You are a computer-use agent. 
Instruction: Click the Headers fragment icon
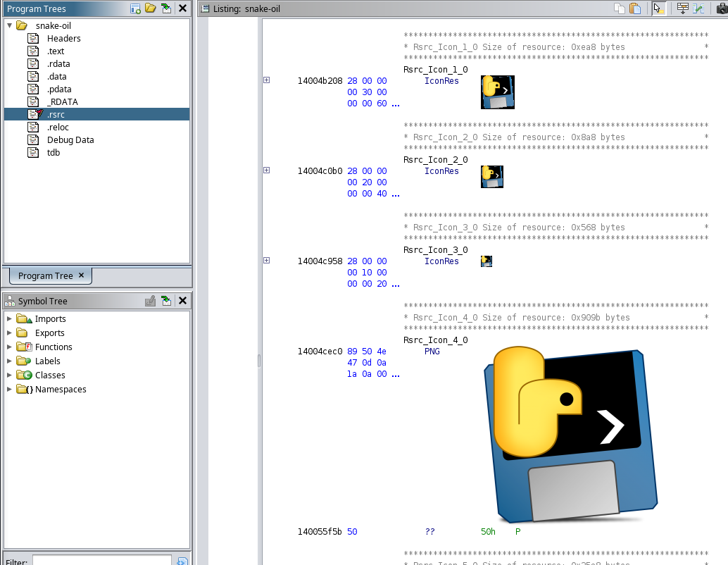[33, 39]
